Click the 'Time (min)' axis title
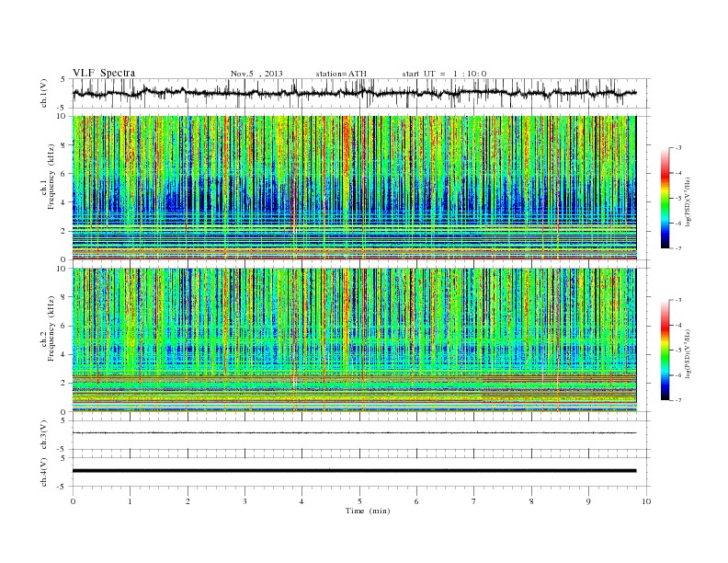Screen dimensions: 728x563 coord(368,511)
